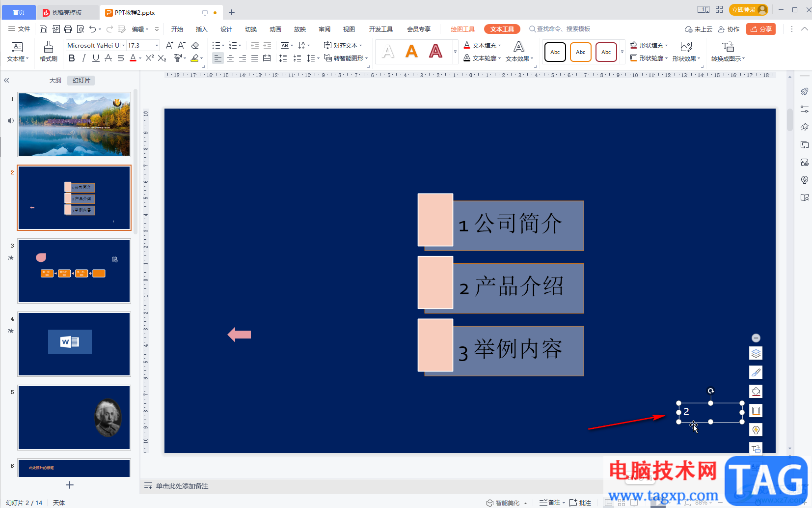
Task: Select slide 3 thumbnail
Action: 74,271
